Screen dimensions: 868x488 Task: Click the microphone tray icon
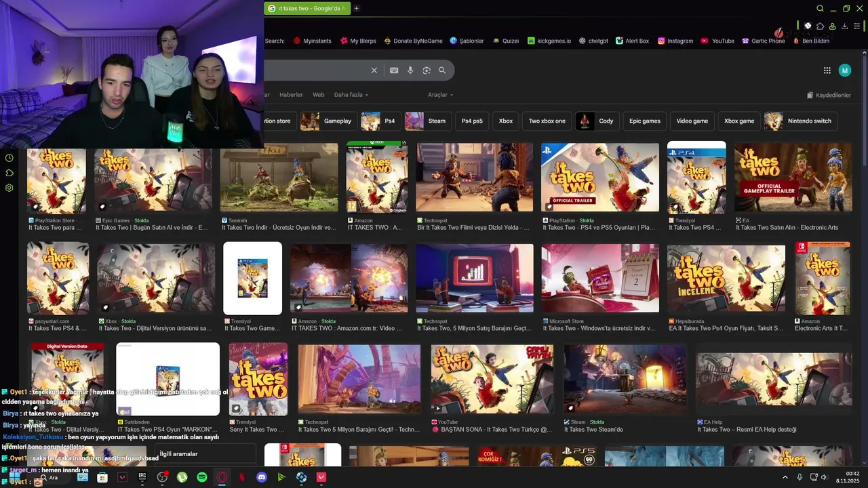(x=800, y=477)
